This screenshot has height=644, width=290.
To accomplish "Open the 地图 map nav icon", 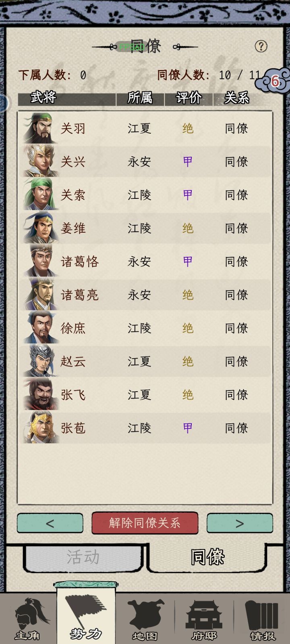I will [145, 619].
